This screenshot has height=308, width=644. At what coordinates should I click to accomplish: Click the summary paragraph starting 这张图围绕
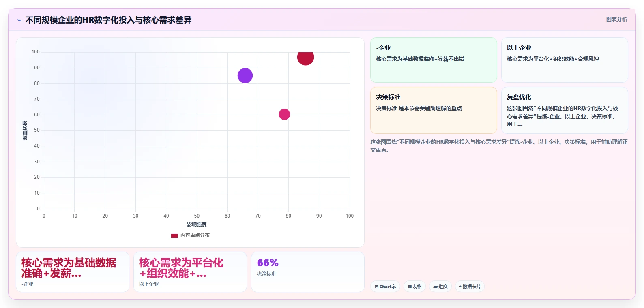(499, 146)
